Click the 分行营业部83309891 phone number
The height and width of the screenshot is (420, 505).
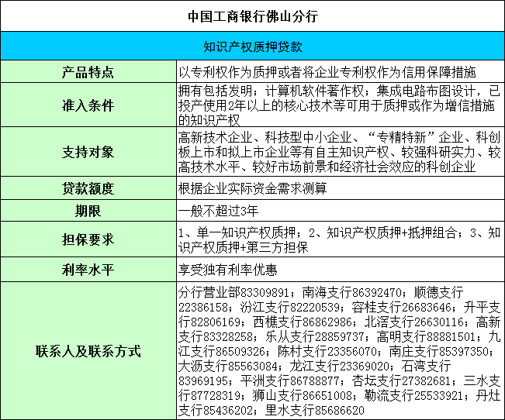(233, 293)
